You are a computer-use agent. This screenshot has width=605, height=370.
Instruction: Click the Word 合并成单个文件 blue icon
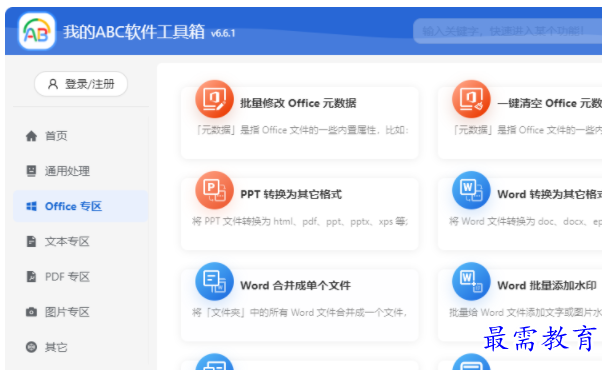[215, 281]
